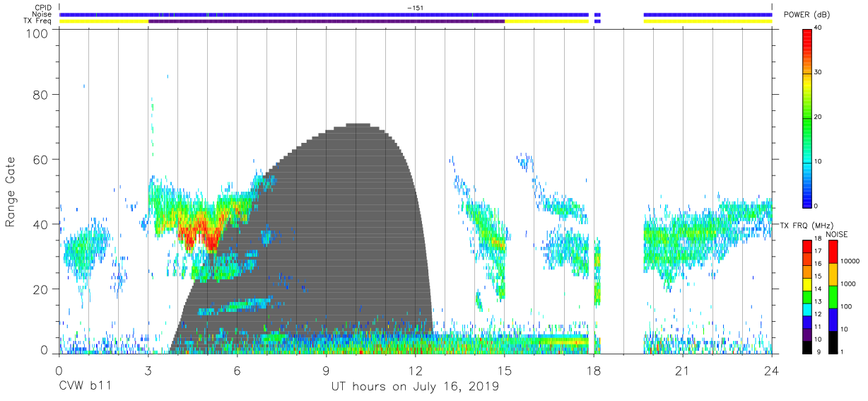Click the Noise row label at top left
The width and height of the screenshot is (868, 401).
click(x=43, y=14)
